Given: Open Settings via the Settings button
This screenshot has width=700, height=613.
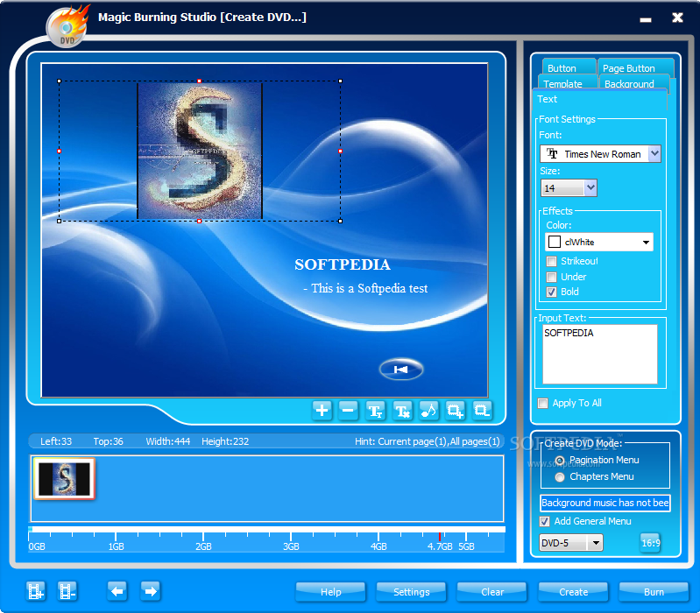Looking at the screenshot, I should pos(411,592).
